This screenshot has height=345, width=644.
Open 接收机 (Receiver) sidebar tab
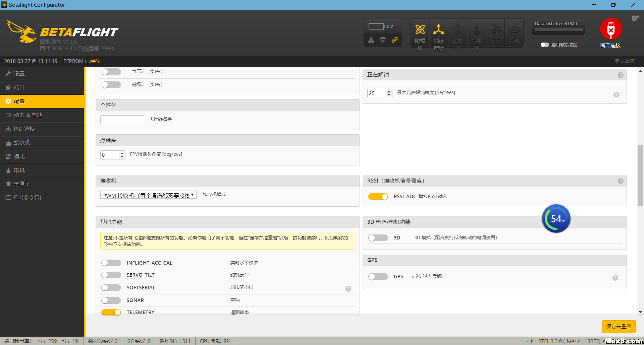coord(42,143)
